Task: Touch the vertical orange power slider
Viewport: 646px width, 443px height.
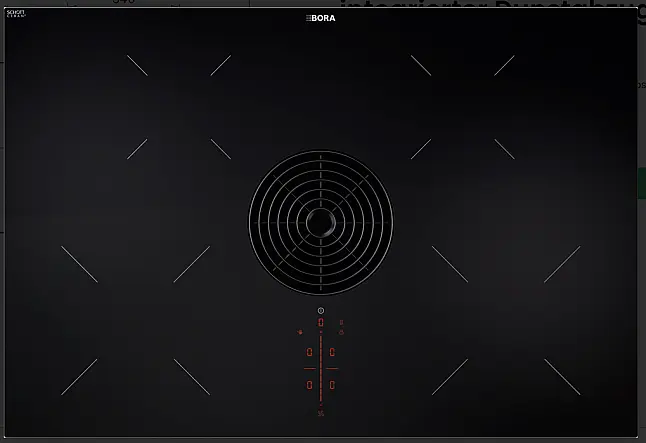Action: pyautogui.click(x=321, y=368)
